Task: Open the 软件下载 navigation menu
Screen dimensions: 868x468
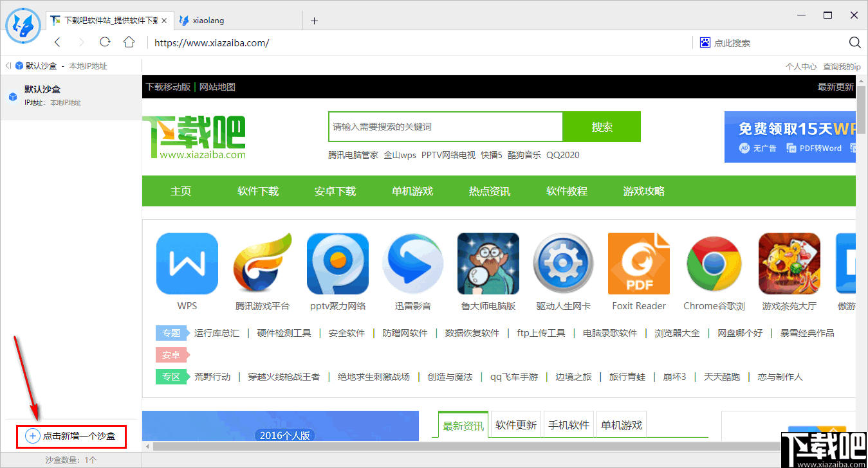Action: (x=257, y=191)
